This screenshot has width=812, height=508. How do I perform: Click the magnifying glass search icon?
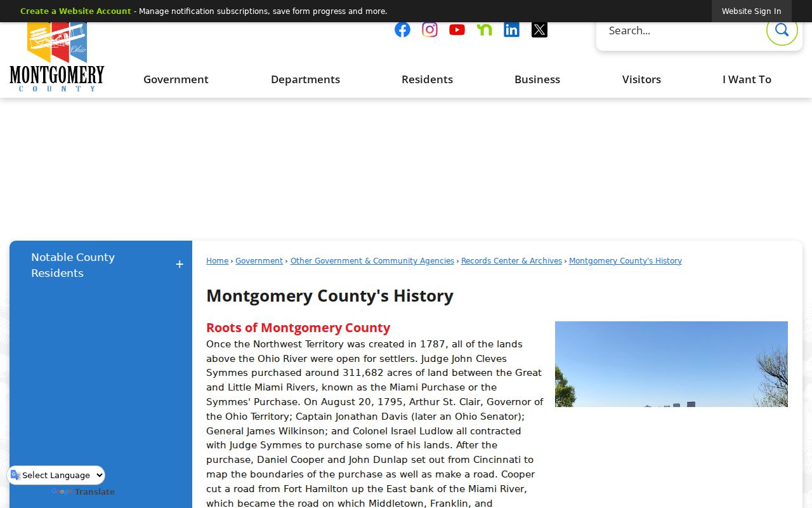point(782,30)
